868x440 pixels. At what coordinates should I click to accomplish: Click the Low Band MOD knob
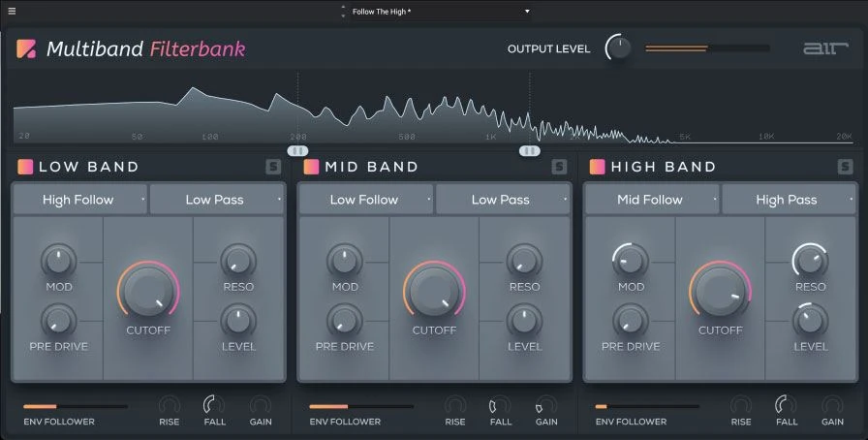click(59, 261)
